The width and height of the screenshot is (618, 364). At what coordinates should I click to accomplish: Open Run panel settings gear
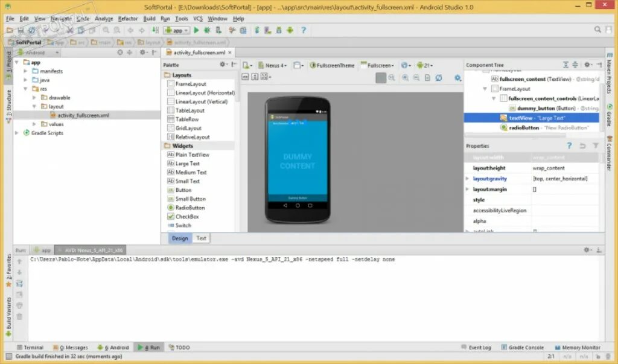(587, 250)
